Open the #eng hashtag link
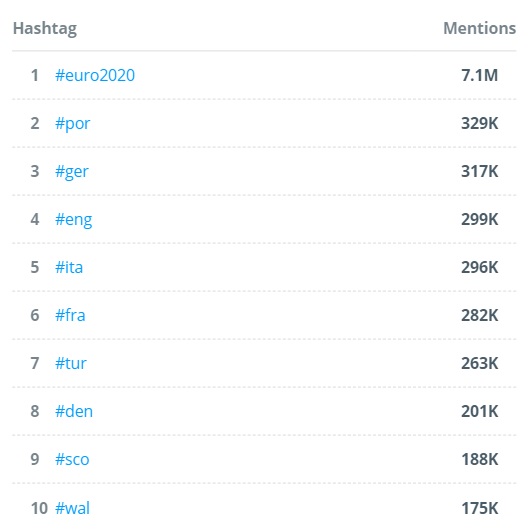Screen dimensions: 528x530 tap(74, 220)
